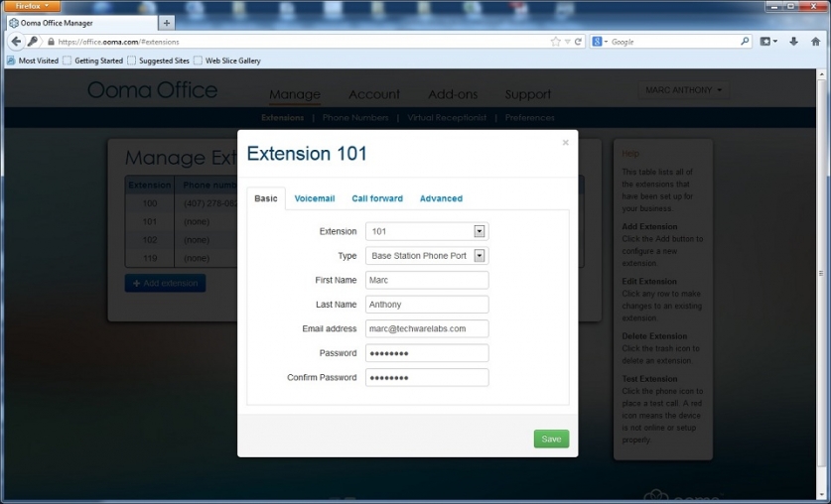The image size is (831, 504).
Task: Bookmark page with the star icon
Action: pos(555,42)
